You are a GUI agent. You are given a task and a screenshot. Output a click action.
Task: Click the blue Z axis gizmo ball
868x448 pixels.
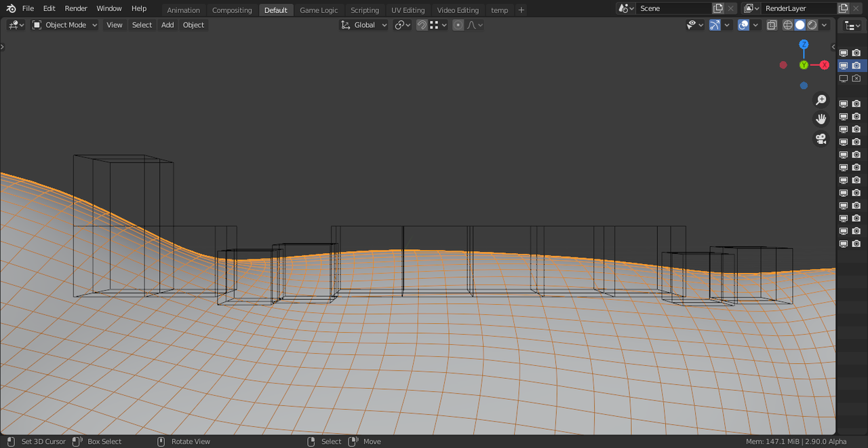pyautogui.click(x=804, y=44)
